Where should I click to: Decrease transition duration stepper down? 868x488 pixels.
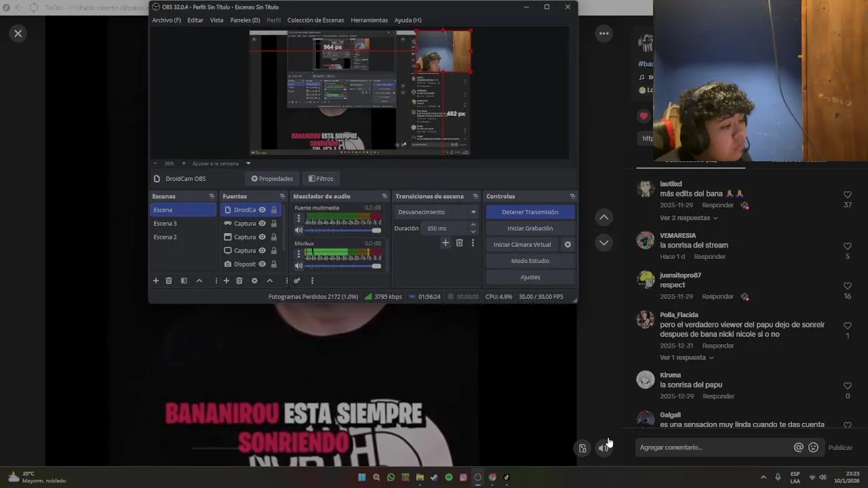pos(473,232)
